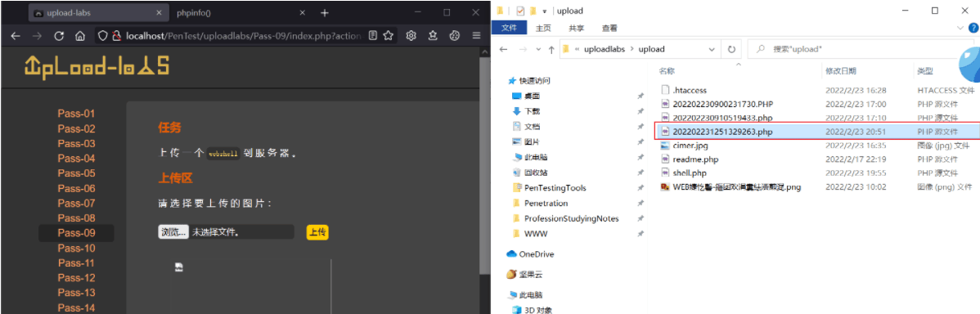Go back in the Firefox browser

[16, 36]
